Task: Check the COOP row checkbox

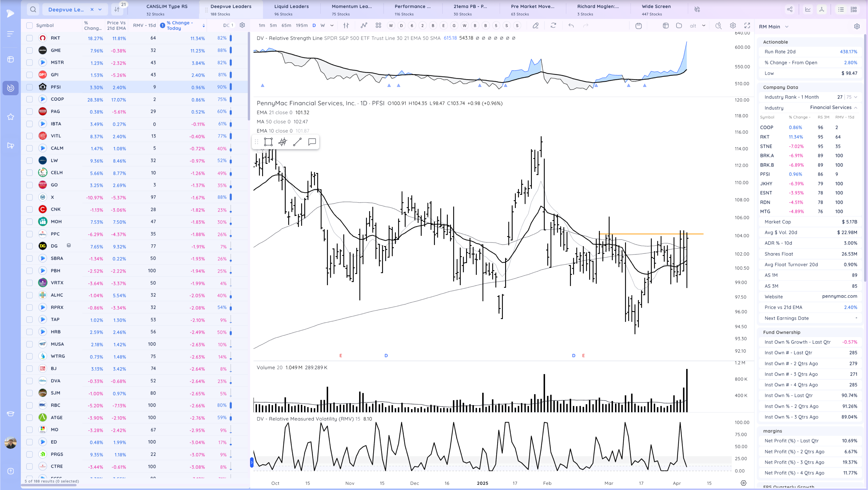Action: pyautogui.click(x=30, y=99)
